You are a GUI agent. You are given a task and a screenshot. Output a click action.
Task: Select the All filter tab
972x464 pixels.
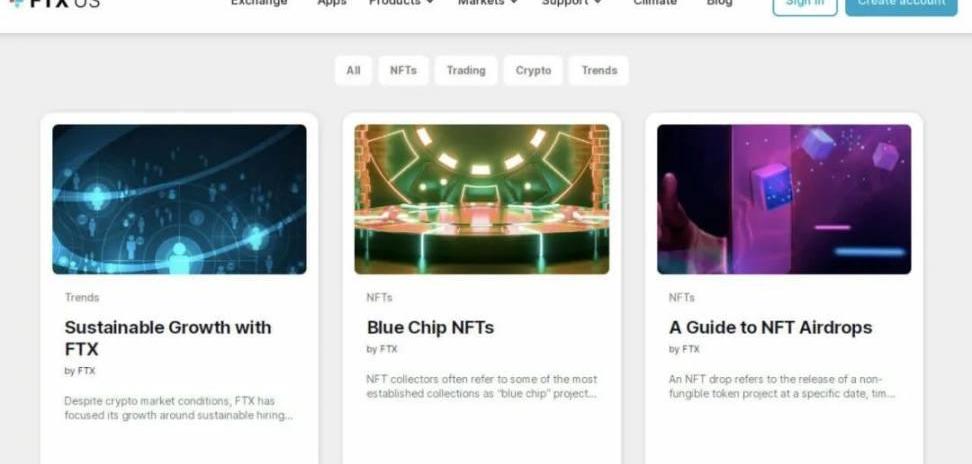pyautogui.click(x=353, y=71)
